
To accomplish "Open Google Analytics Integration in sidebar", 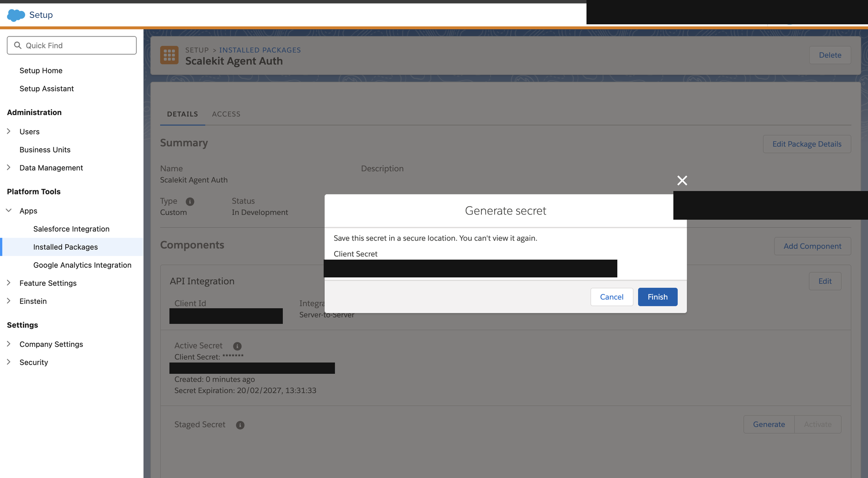I will coord(82,265).
